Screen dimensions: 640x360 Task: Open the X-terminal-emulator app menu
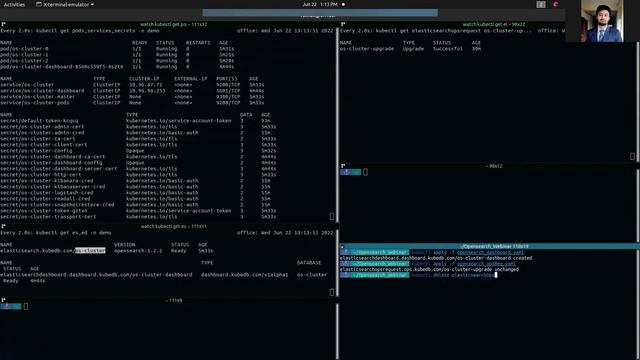click(65, 4)
